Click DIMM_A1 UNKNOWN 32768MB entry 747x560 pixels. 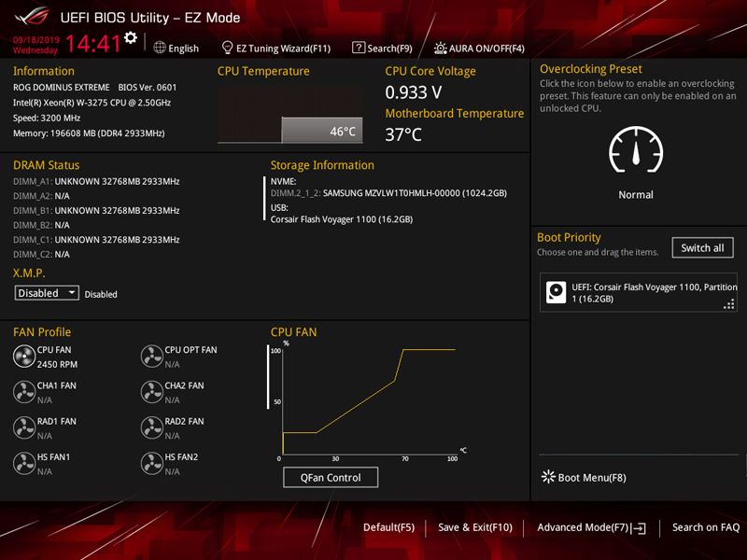click(96, 181)
